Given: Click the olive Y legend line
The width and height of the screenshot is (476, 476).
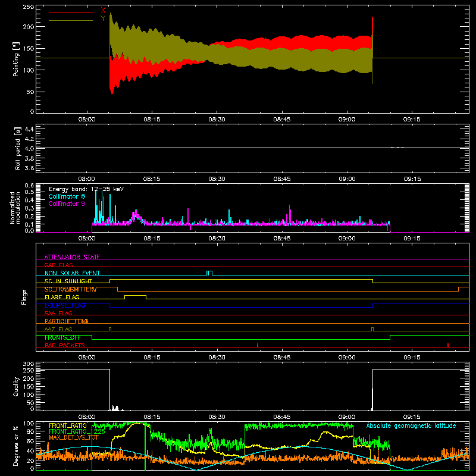Looking at the screenshot, I should click(71, 20).
